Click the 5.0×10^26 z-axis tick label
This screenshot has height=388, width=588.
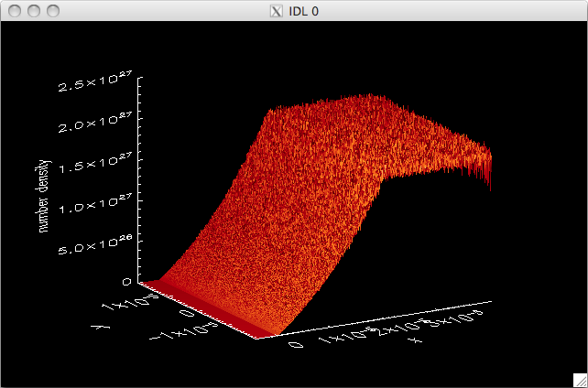point(95,245)
